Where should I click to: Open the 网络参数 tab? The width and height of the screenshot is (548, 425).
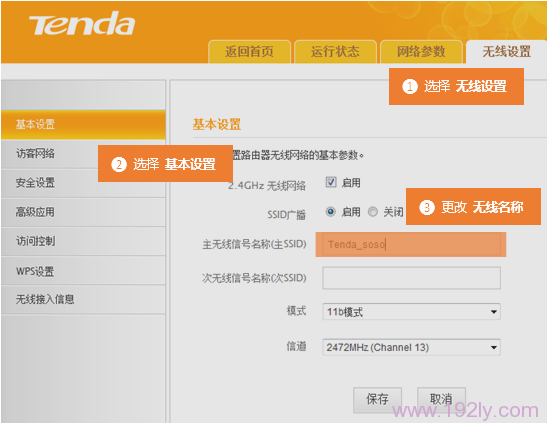(x=421, y=52)
